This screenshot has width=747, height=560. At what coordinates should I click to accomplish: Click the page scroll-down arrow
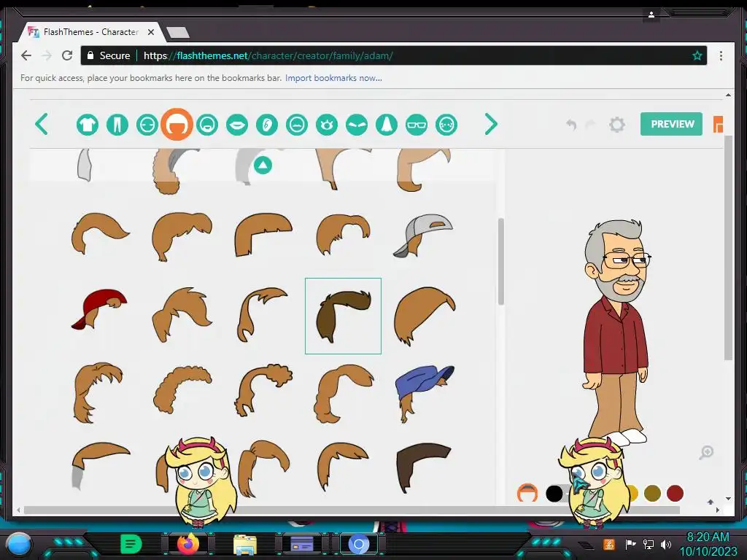[728, 499]
